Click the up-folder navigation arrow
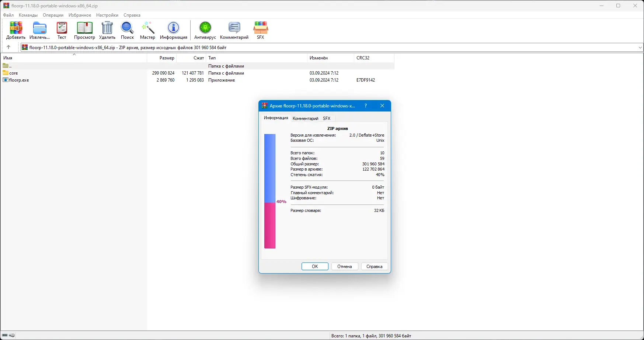 [8, 47]
